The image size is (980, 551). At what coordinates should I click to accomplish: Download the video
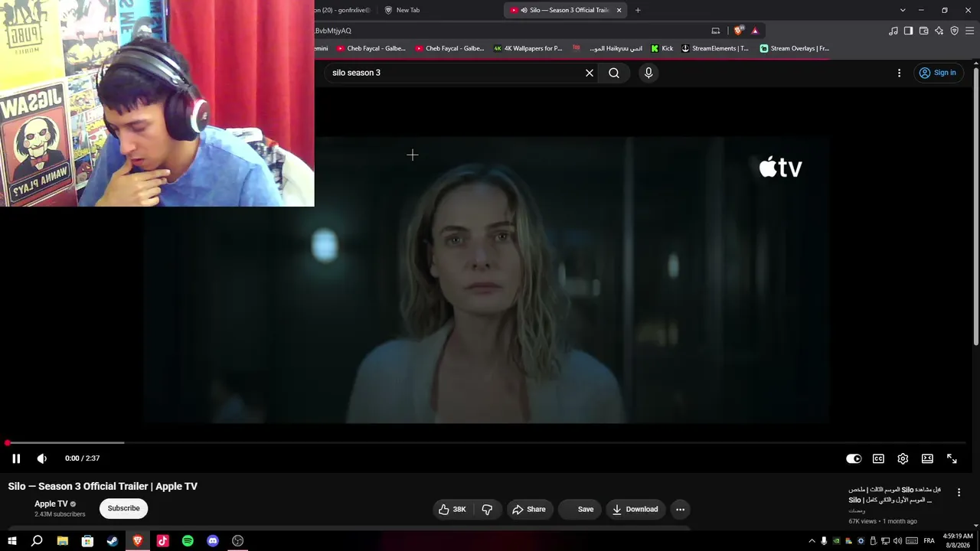click(635, 509)
